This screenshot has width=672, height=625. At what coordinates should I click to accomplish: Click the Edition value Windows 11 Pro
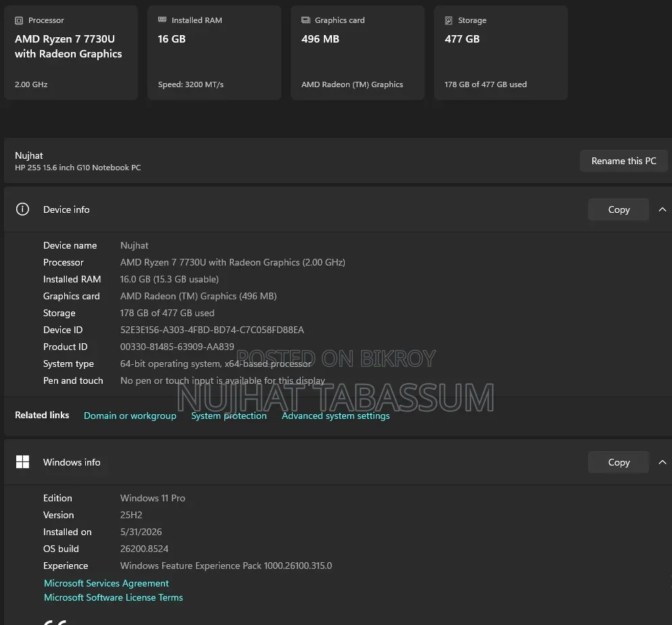coord(153,498)
